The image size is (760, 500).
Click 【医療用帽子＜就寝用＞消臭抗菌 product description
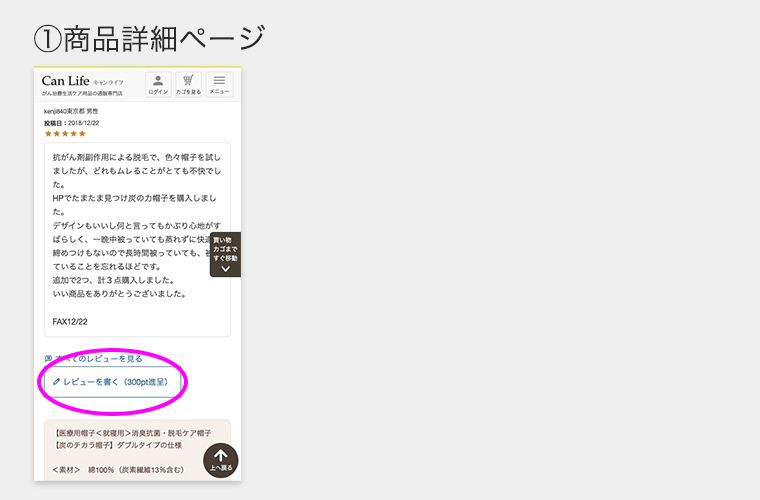click(x=132, y=433)
